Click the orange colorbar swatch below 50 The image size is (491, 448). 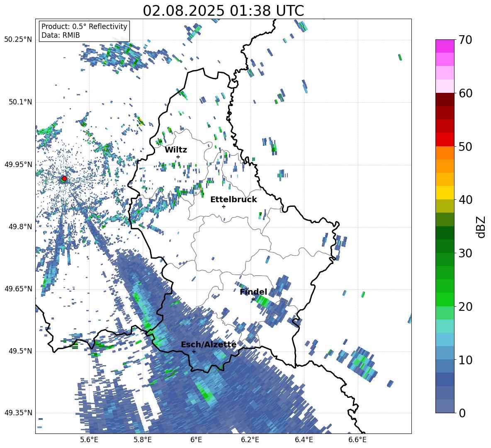445,153
